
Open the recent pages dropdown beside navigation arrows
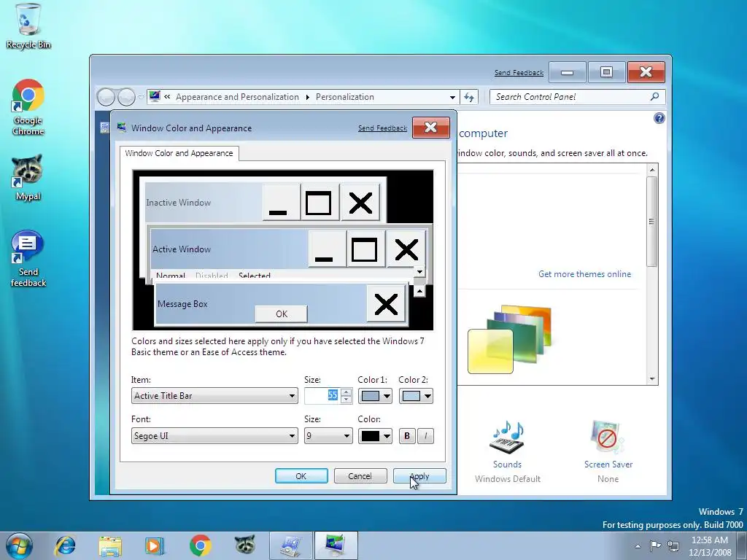[141, 97]
